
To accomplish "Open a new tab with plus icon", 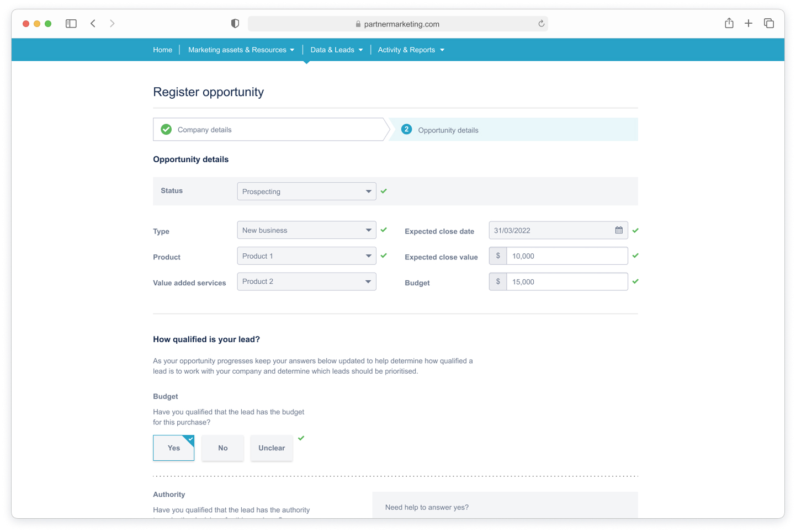I will point(748,23).
